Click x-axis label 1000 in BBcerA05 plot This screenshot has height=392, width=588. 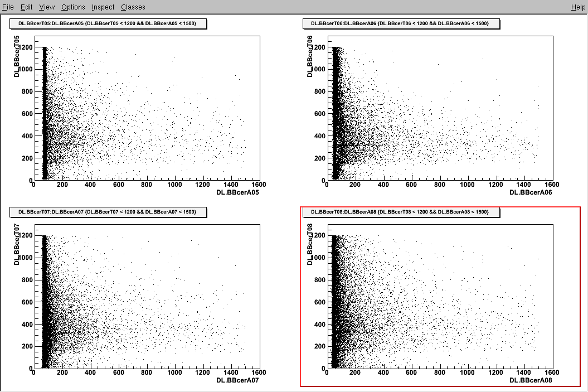coord(174,185)
